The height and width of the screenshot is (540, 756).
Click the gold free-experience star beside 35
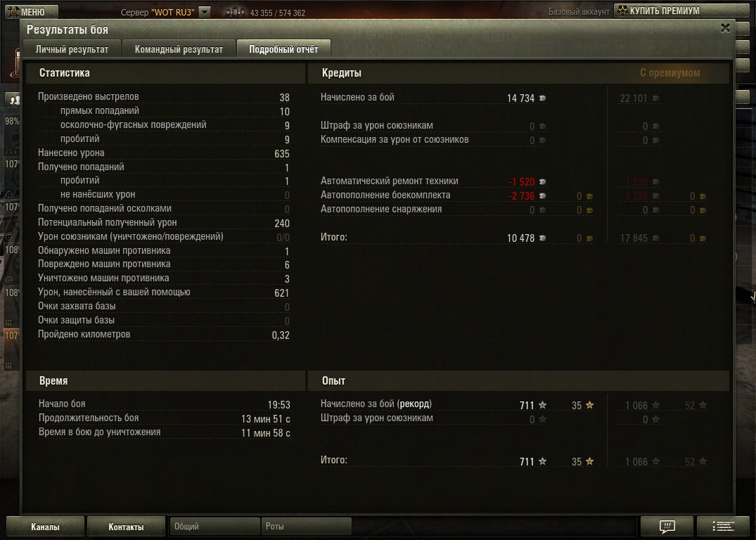(x=589, y=406)
